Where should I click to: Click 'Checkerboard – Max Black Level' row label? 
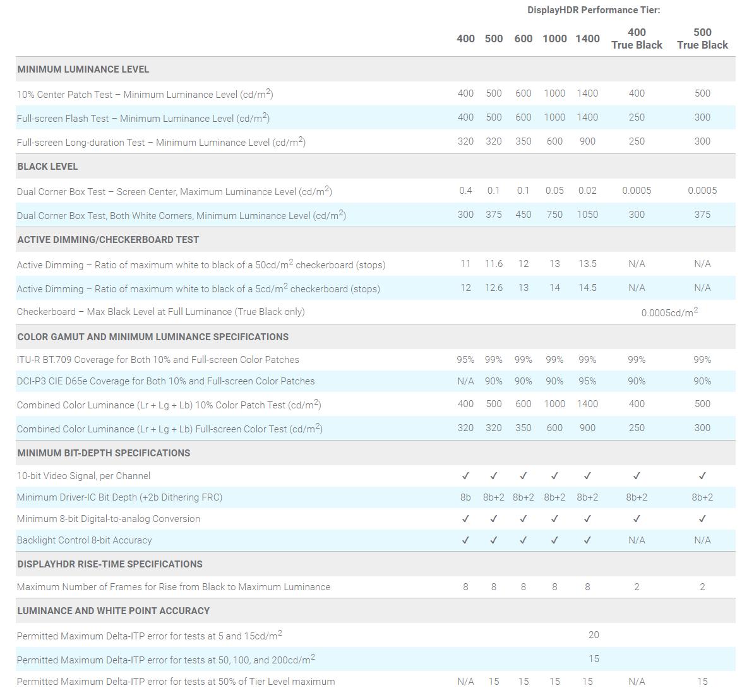(160, 312)
